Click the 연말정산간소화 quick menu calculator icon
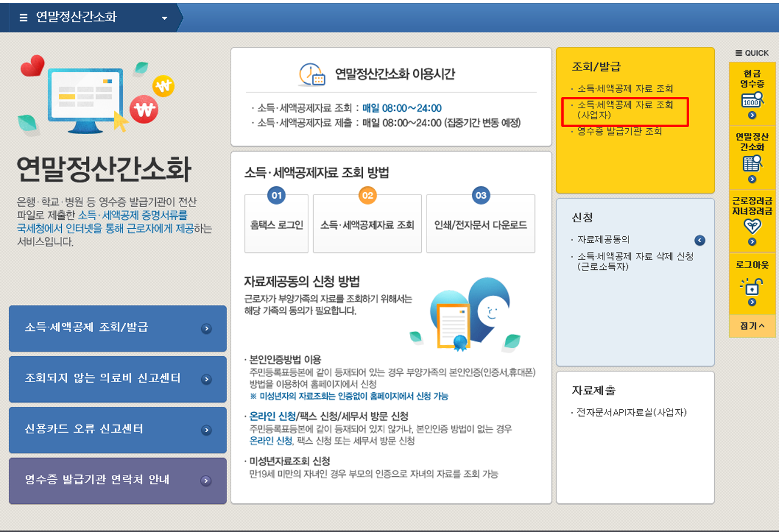Viewport: 779px width, 532px height. (x=752, y=163)
